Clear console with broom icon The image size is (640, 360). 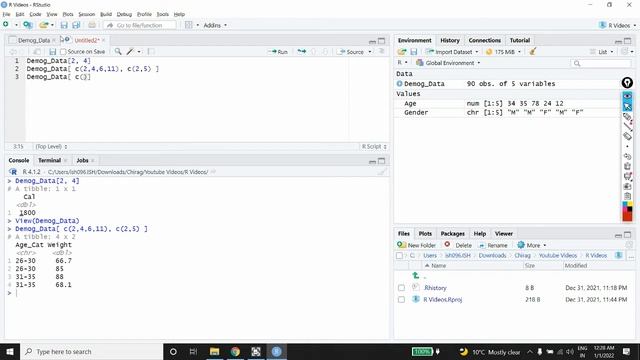[382, 172]
